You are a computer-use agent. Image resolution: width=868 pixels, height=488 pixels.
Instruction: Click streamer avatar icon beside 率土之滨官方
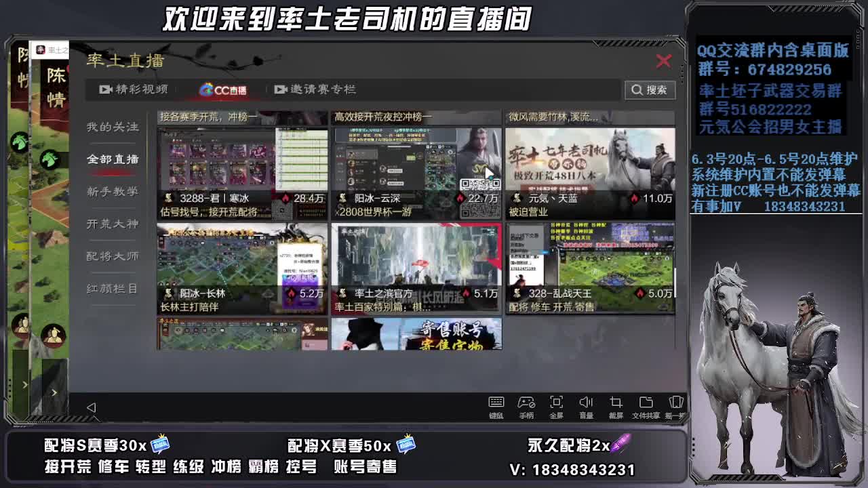[x=342, y=293]
